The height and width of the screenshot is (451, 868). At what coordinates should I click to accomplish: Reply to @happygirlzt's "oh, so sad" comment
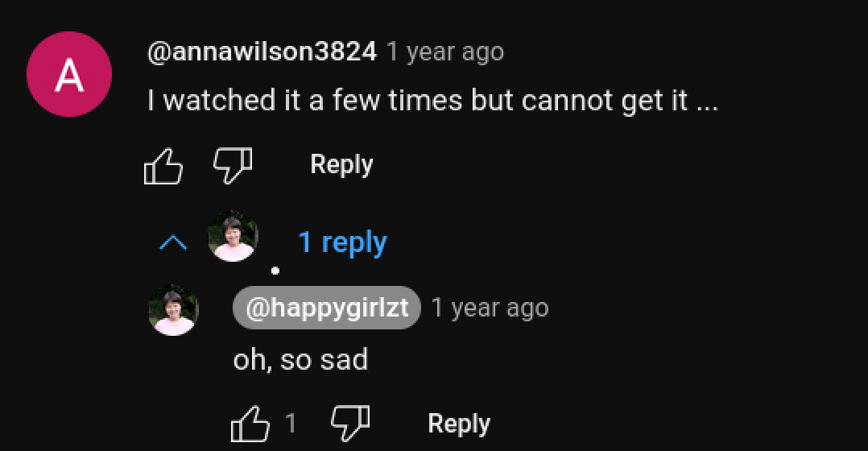coord(459,424)
